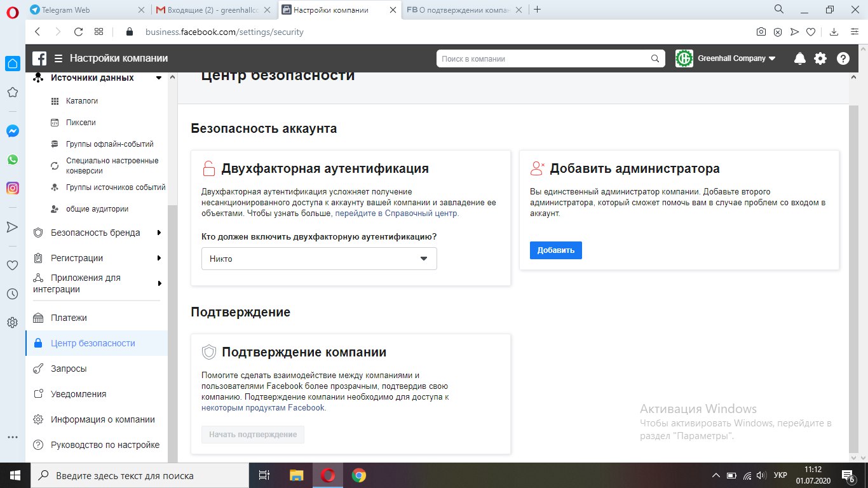Open Windows Start menu

(15, 475)
